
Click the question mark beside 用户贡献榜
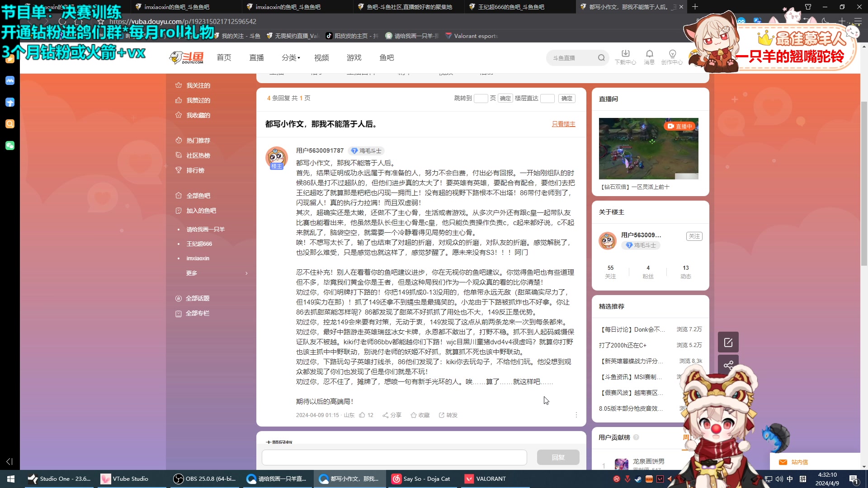coord(636,437)
